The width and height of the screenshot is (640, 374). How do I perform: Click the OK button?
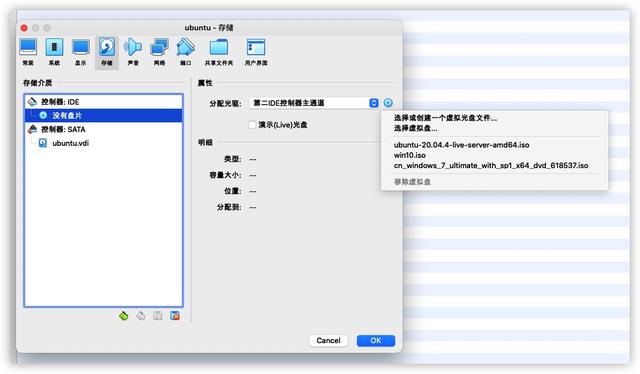tap(376, 341)
